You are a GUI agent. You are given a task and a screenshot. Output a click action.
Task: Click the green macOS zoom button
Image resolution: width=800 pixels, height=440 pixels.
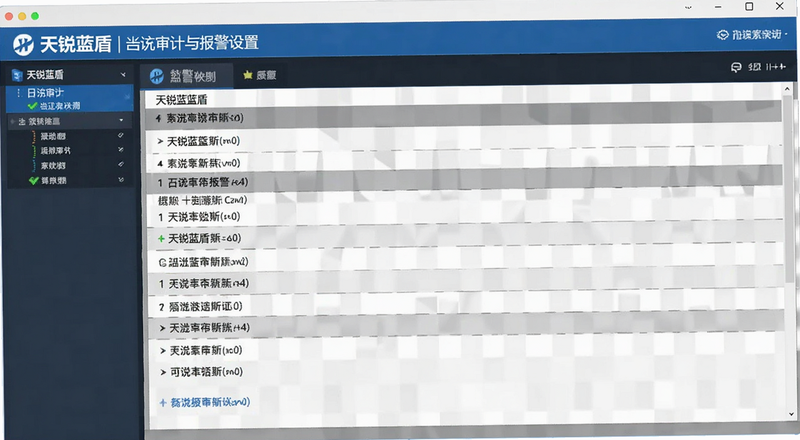tap(35, 16)
